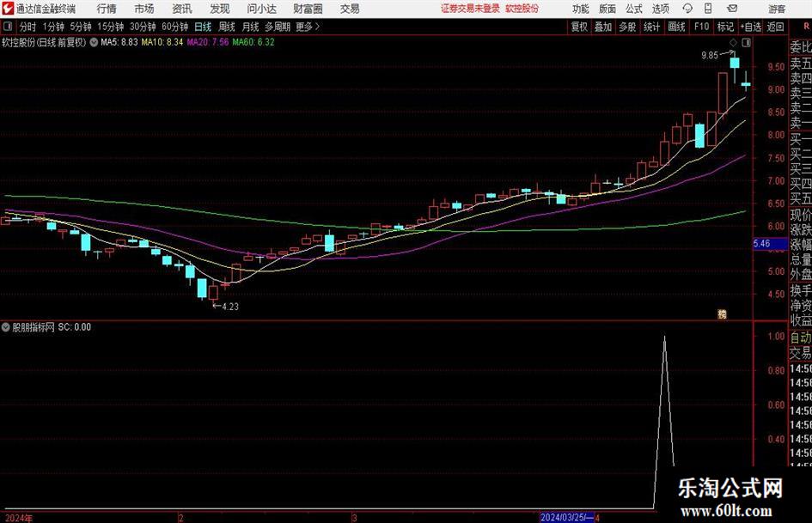This screenshot has width=812, height=523.
Task: Open the 多周期 multi-period view
Action: [278, 27]
